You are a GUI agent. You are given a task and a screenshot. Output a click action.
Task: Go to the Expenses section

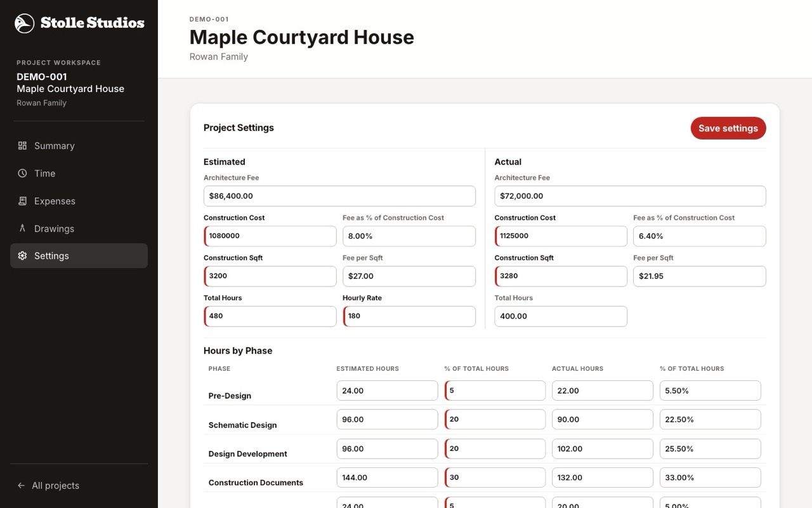click(79, 201)
